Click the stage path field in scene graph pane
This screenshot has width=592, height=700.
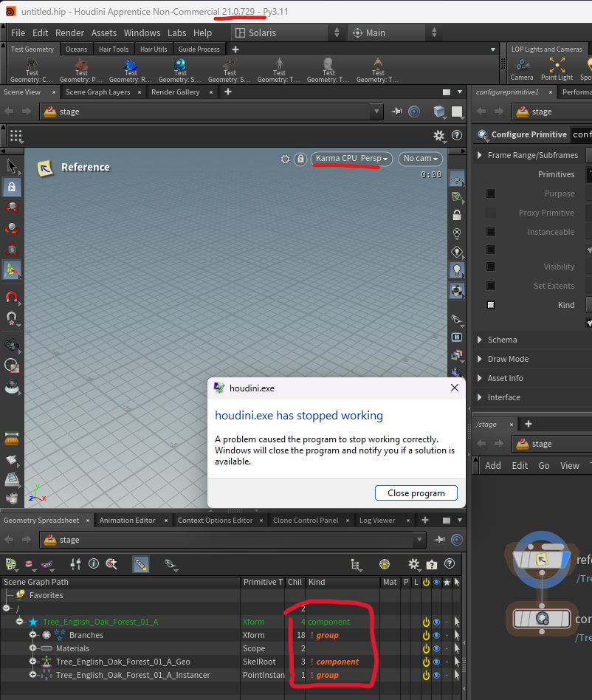tap(233, 540)
